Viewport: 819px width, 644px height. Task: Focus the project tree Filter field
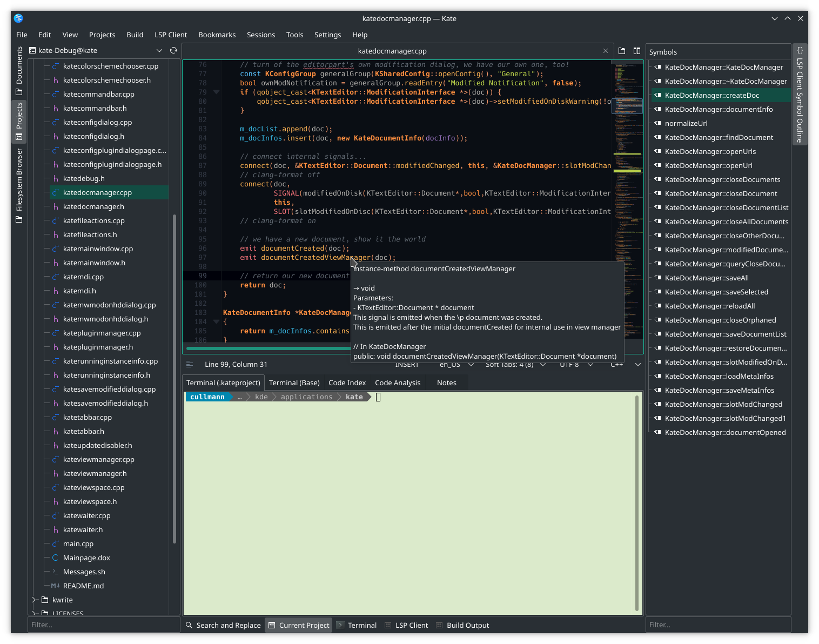click(x=104, y=625)
